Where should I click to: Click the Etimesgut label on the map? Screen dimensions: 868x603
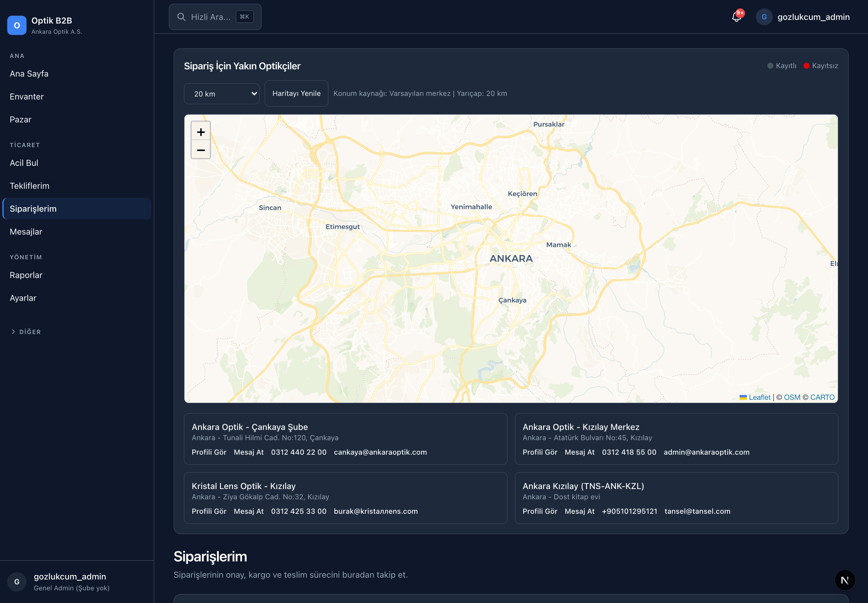342,227
